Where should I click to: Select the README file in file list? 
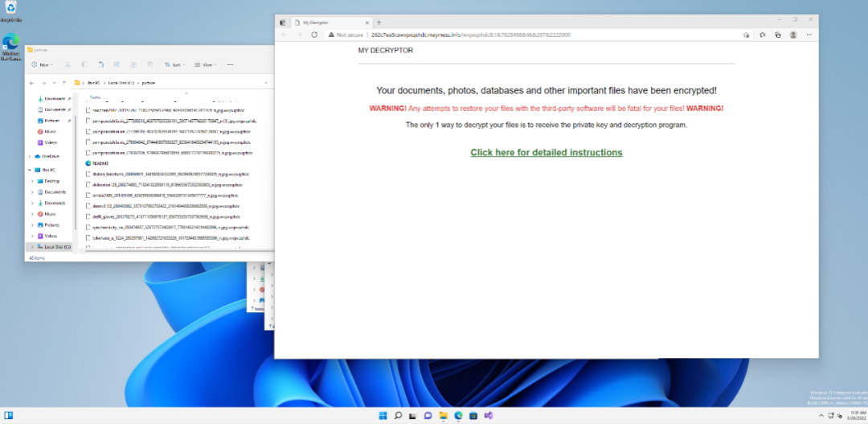[x=97, y=163]
